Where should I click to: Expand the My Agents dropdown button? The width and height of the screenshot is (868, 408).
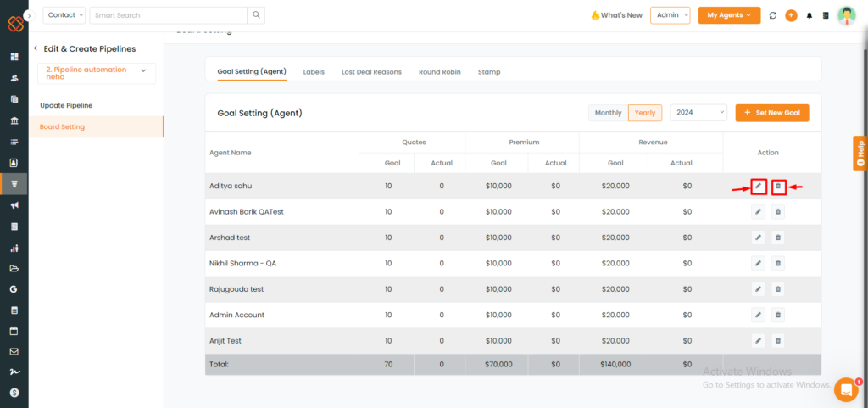tap(729, 15)
